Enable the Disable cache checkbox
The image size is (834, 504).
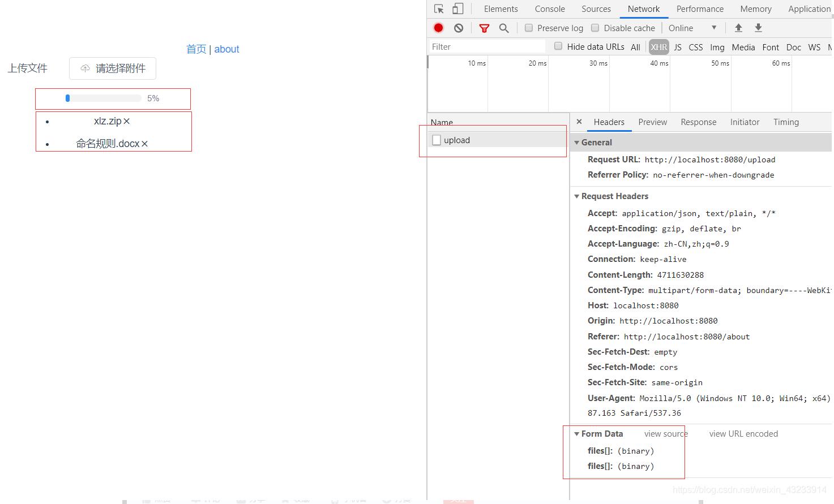point(595,28)
